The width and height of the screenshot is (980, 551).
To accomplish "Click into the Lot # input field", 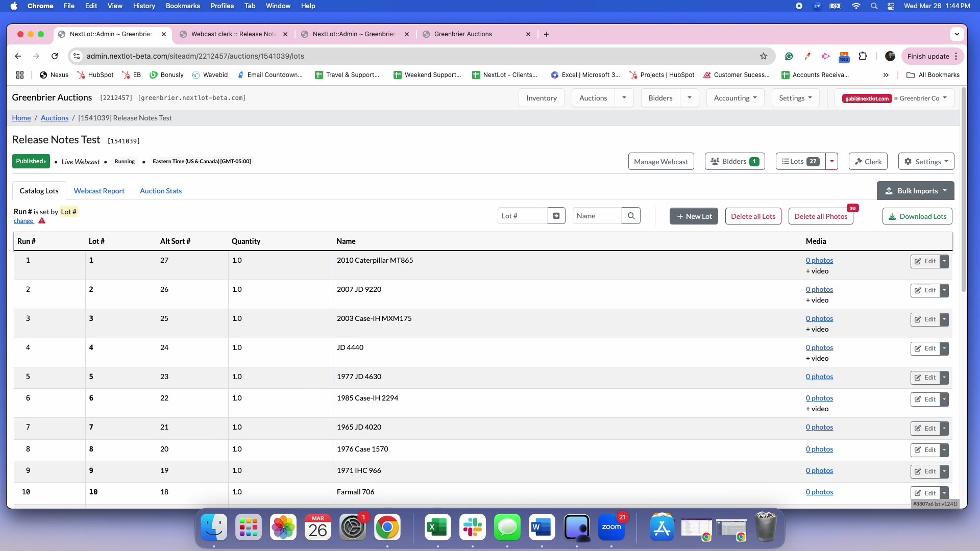I will (523, 216).
